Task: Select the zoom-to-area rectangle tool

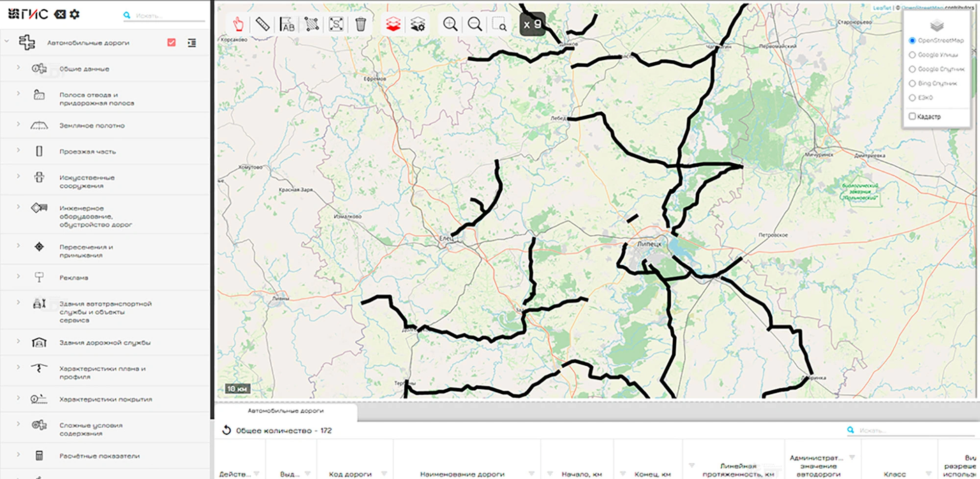Action: [499, 24]
